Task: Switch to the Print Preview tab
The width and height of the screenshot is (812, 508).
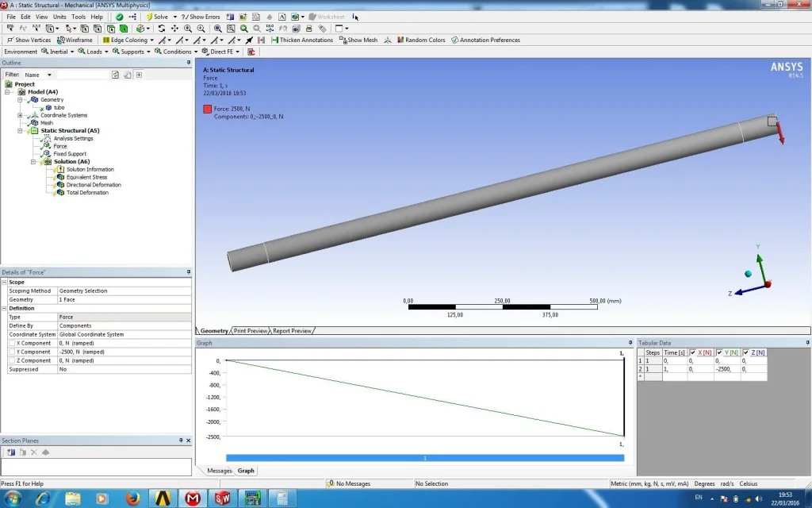Action: (251, 331)
